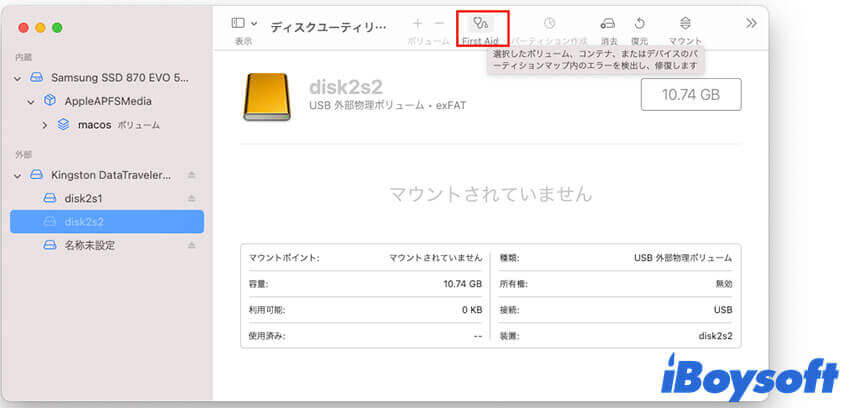
Task: Eject the disk2s1 volume
Action: 191,199
